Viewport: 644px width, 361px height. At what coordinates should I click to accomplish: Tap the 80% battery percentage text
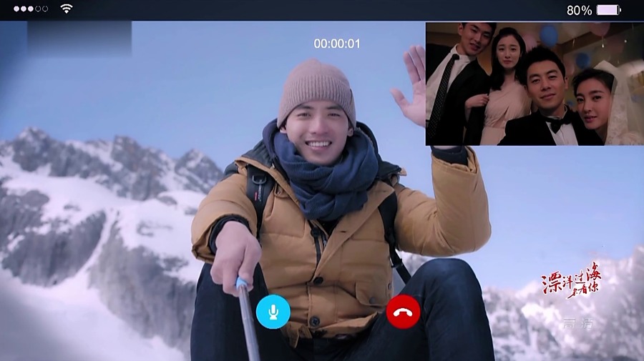[x=579, y=10]
